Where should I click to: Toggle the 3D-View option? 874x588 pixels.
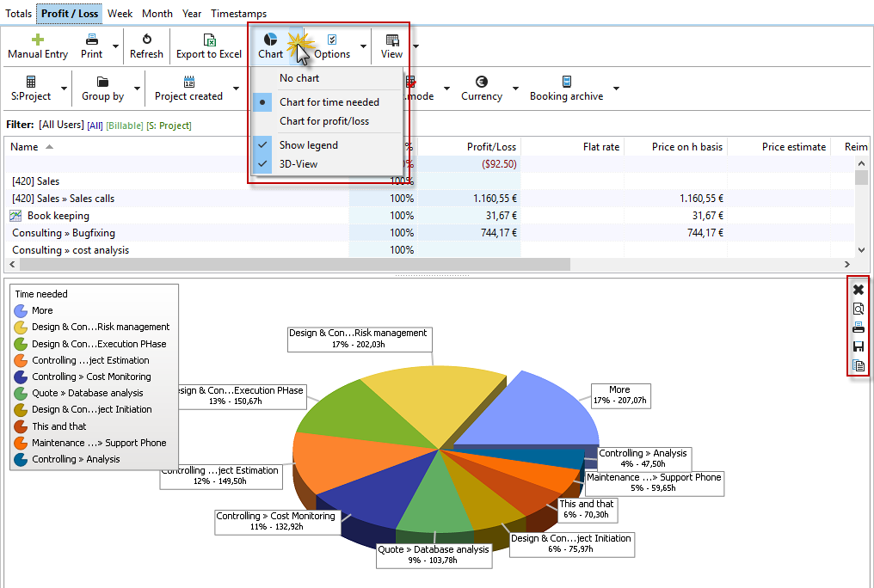pos(299,164)
